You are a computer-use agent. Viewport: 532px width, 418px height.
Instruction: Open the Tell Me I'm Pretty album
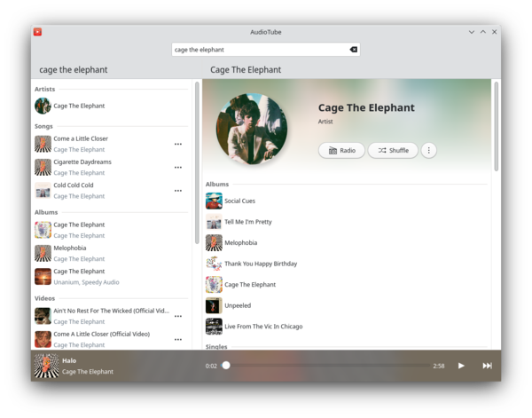(346, 222)
